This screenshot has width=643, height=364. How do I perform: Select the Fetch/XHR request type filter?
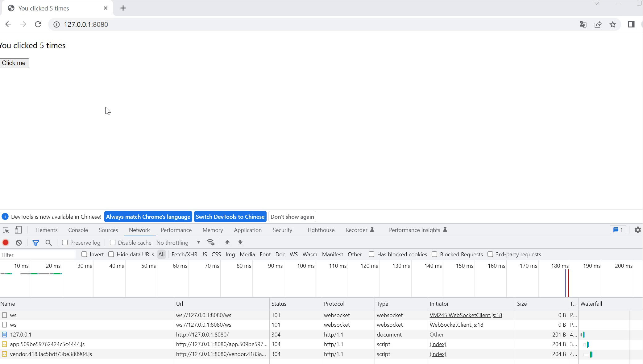[x=184, y=254]
